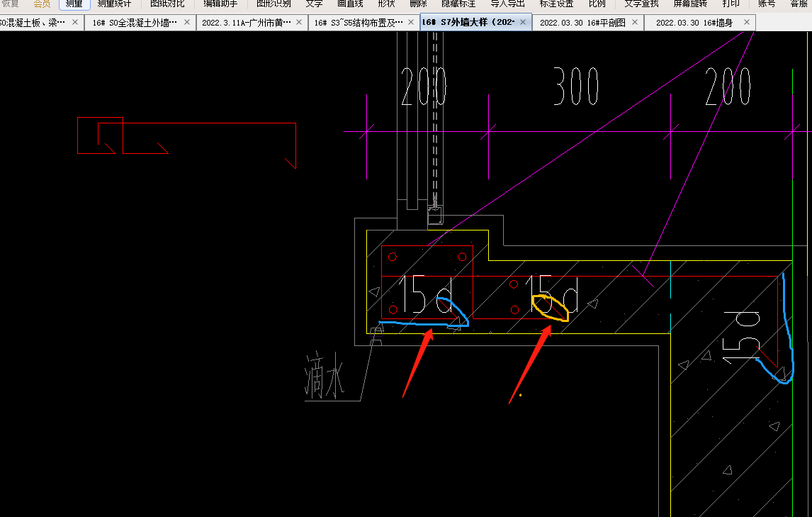Viewport: 812px width, 517px height.
Task: Open the 比例 scale tool
Action: (x=597, y=4)
